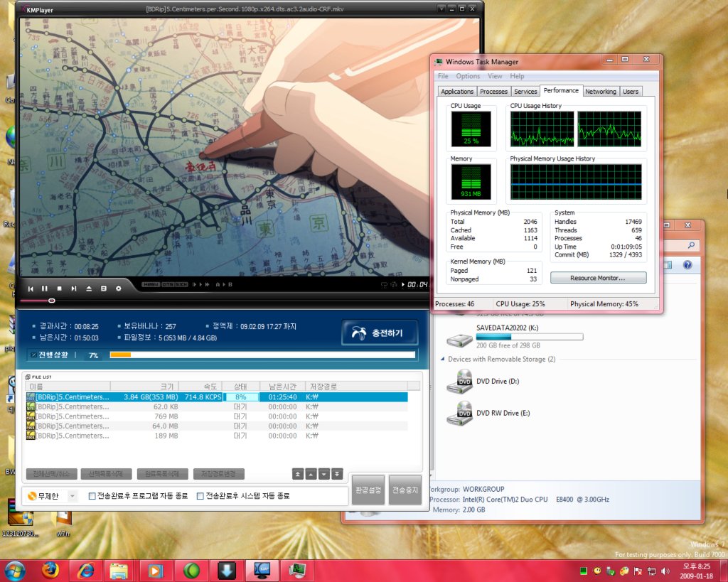
Task: Select the DVD Drive (D:) icon
Action: click(459, 382)
